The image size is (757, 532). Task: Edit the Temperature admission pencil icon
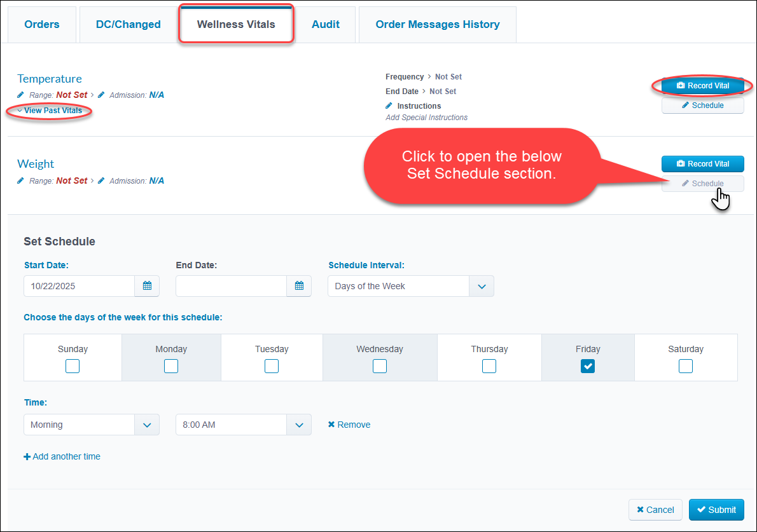pyautogui.click(x=101, y=95)
